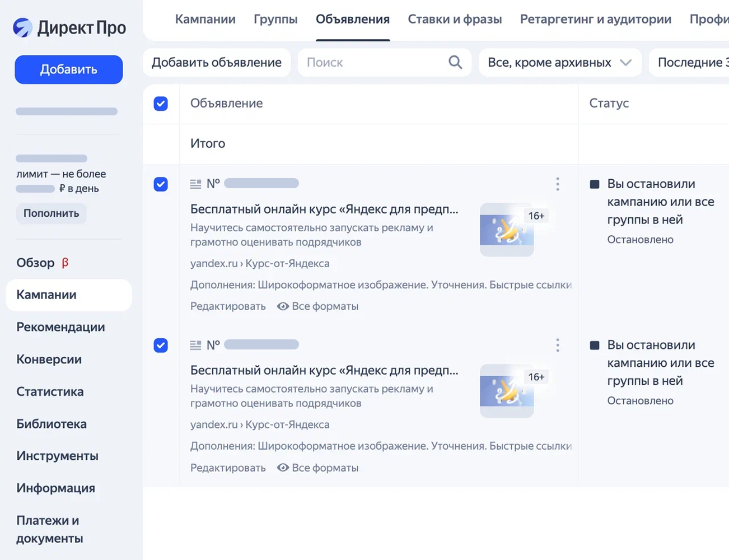Open Все форматы for the second ad

click(x=318, y=468)
